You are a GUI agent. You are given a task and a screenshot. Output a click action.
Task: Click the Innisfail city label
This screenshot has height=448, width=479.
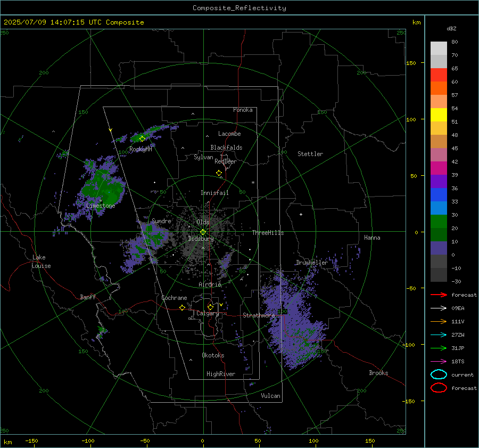click(214, 193)
